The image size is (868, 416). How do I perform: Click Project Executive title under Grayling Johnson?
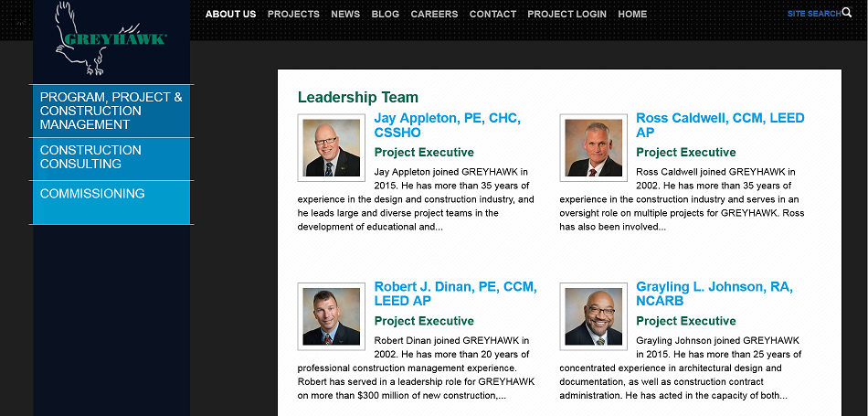point(686,321)
